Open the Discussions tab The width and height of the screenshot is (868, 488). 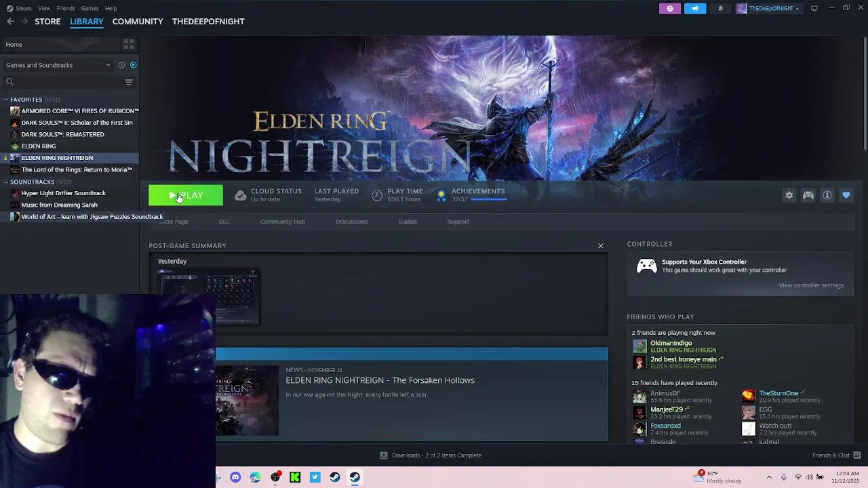pyautogui.click(x=352, y=222)
